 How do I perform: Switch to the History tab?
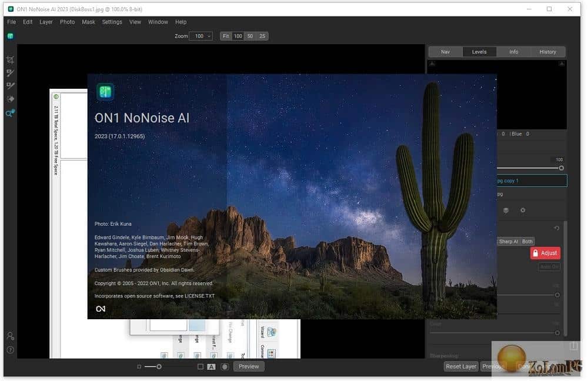[x=548, y=52]
